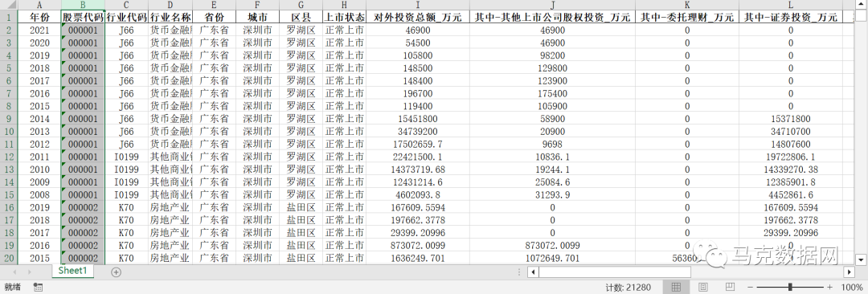Screen dimensions: 868x294
Task: Click the 股票代码 header cell
Action: pos(83,17)
